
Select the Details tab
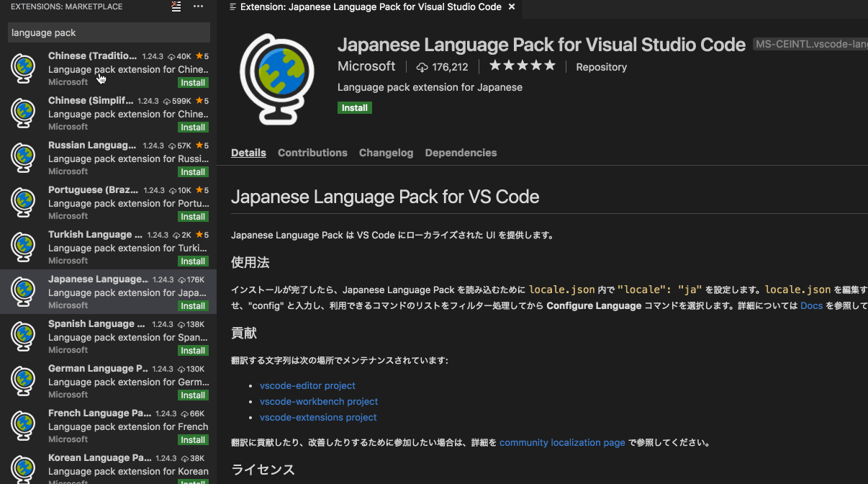248,153
